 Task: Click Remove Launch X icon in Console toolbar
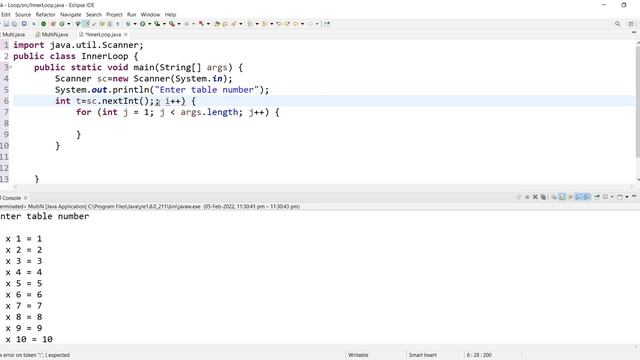pyautogui.click(x=535, y=197)
